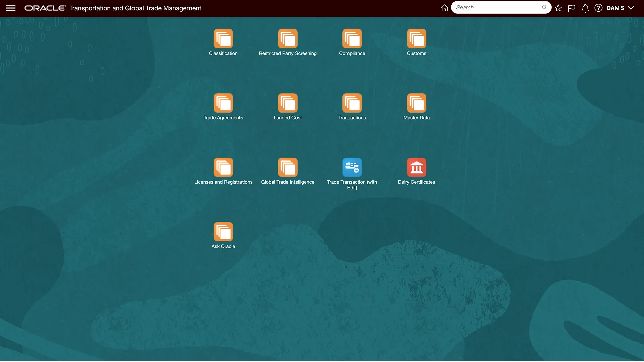This screenshot has height=362, width=644.
Task: Open the Classification folder icon
Action: 223,39
